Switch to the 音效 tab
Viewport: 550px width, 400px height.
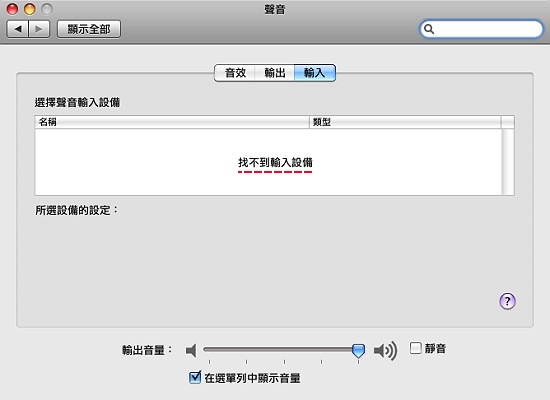pyautogui.click(x=235, y=73)
